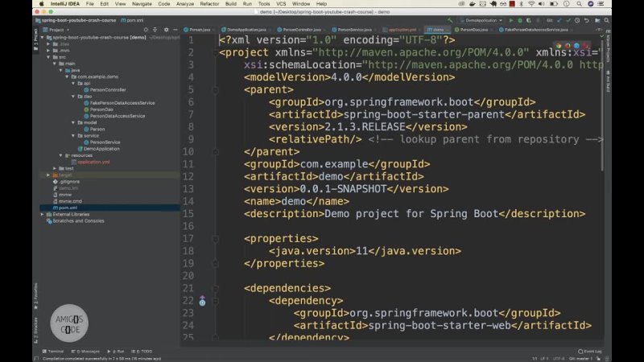
Task: Click the gutter marker on line 22
Action: (x=202, y=301)
